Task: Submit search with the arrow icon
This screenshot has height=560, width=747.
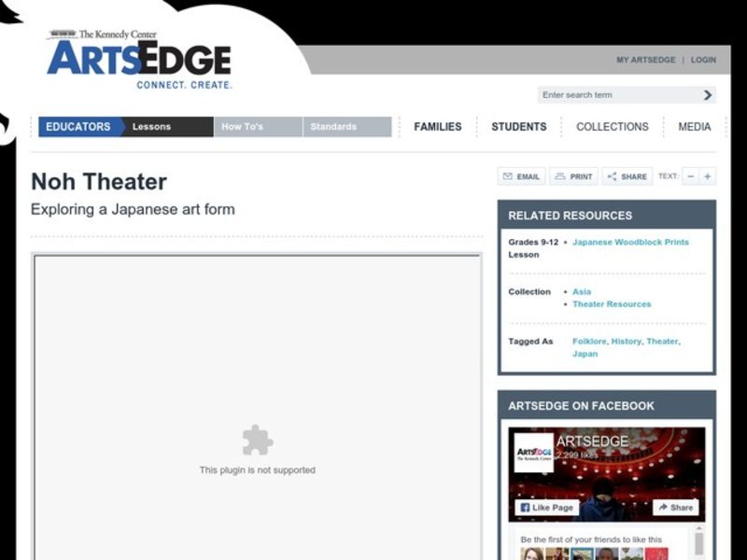Action: (x=708, y=95)
